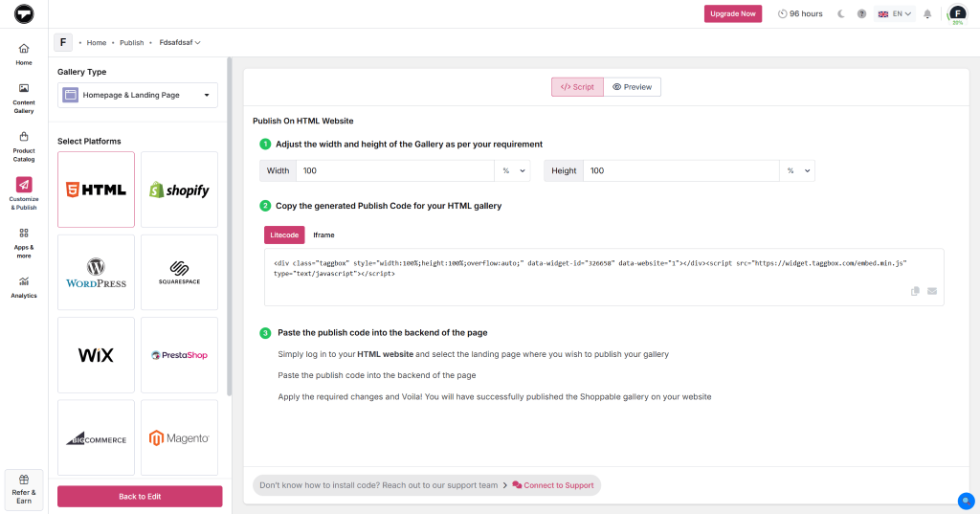Select the Litecode tab
The width and height of the screenshot is (980, 514).
click(x=284, y=235)
